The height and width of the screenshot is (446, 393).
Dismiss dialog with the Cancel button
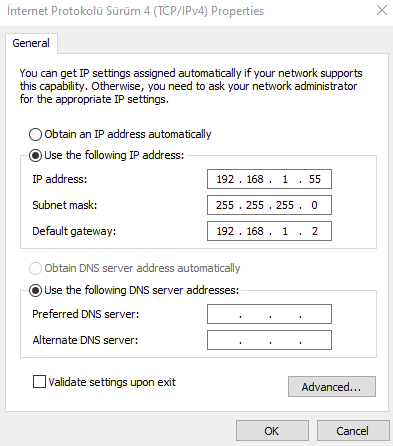pyautogui.click(x=353, y=431)
